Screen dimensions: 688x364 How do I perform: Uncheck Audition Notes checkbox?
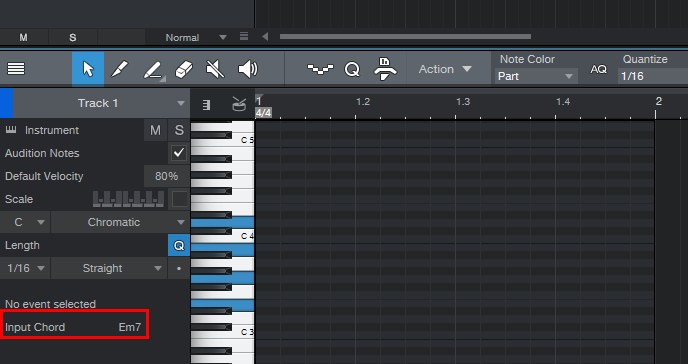coord(179,153)
